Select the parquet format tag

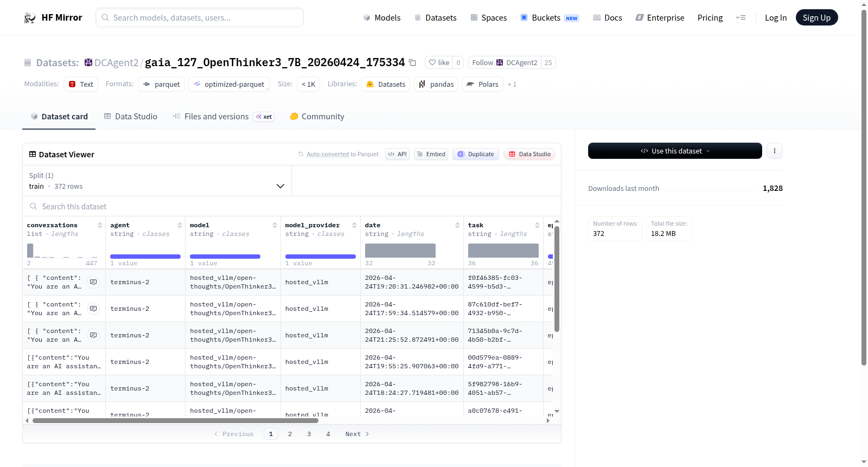pos(162,84)
